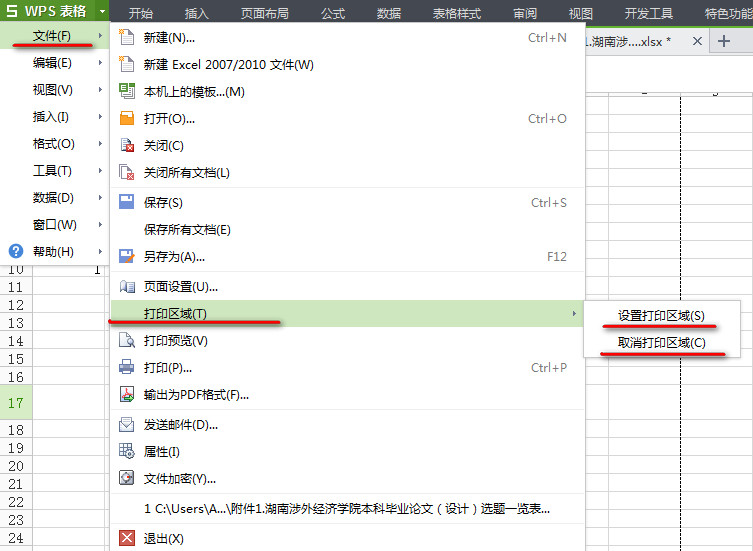Click the floppy disk icon for 保存(S)
Image resolution: width=753 pixels, height=551 pixels.
click(127, 202)
